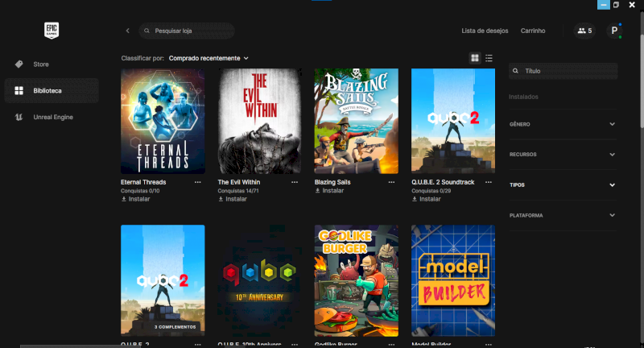Open more options for Eternal Threads

(x=197, y=182)
